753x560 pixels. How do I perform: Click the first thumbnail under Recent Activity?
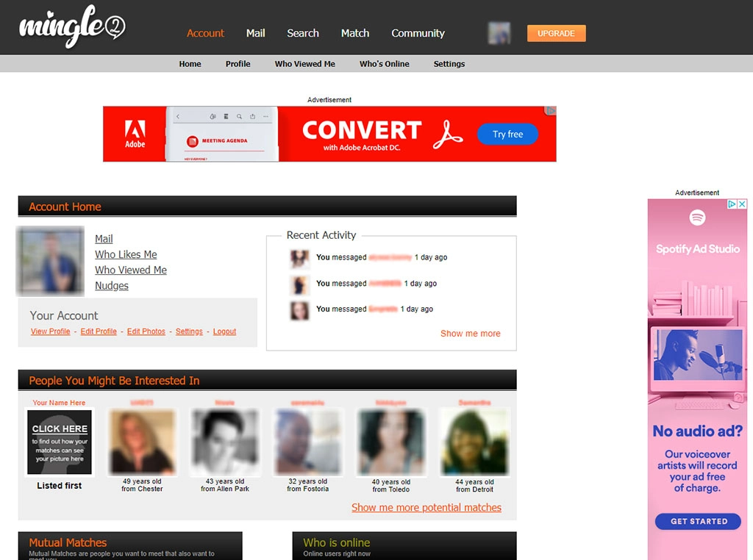300,257
